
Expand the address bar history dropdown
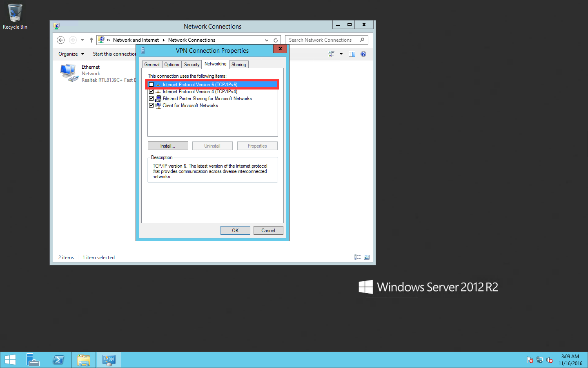click(x=267, y=40)
